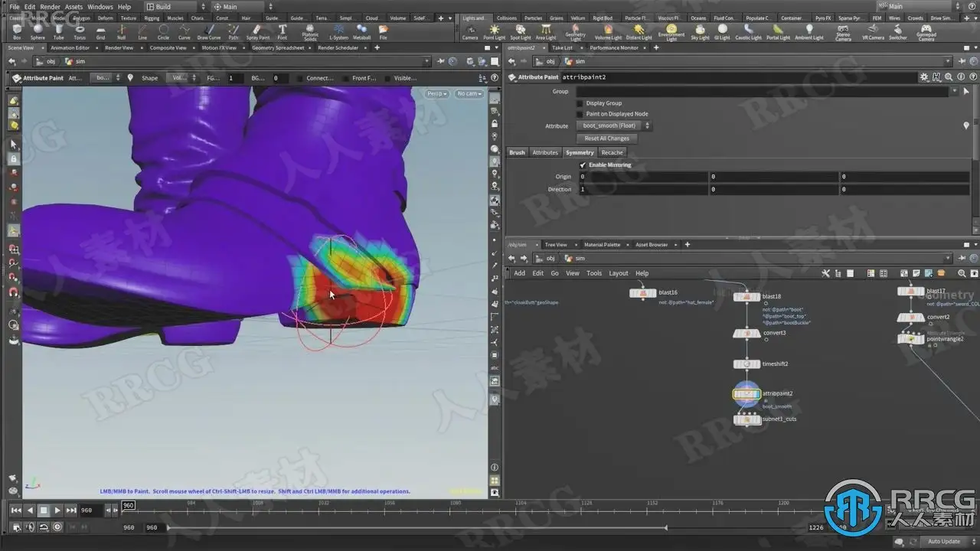Select the Box shelf tool
Viewport: 980px width, 551px height.
(x=17, y=31)
